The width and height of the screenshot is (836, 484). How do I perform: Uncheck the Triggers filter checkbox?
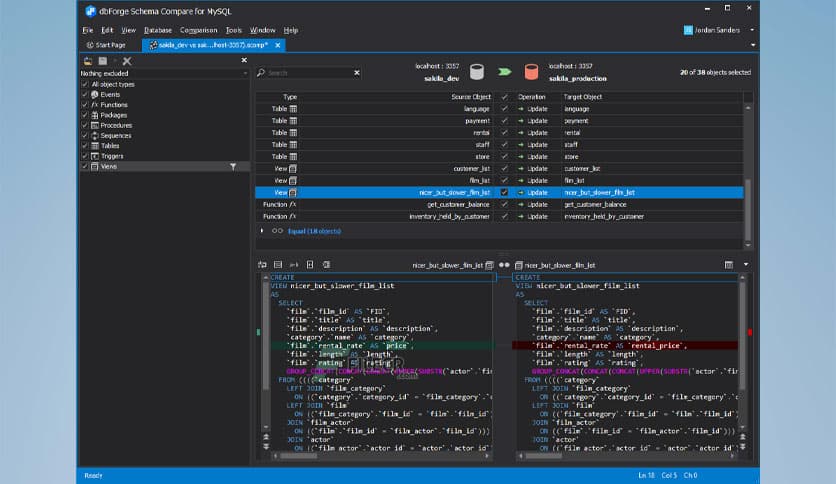[85, 156]
